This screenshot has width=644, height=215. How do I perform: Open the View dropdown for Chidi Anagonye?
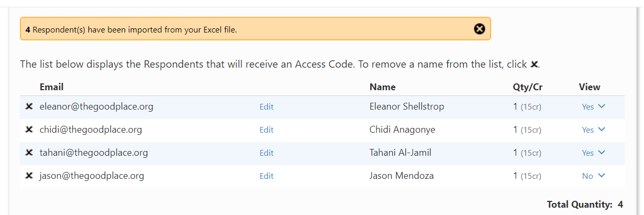[593, 130]
